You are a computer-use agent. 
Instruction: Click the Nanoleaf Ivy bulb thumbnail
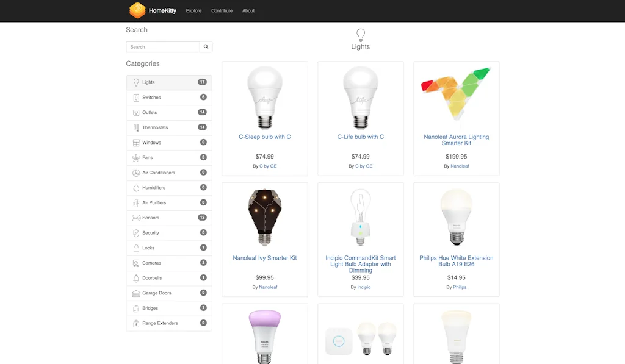265,217
